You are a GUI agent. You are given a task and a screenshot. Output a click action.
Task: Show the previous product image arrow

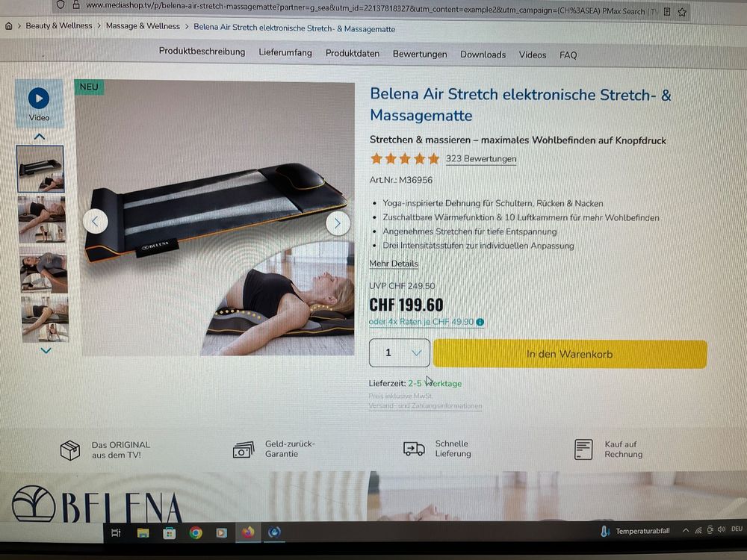[96, 222]
